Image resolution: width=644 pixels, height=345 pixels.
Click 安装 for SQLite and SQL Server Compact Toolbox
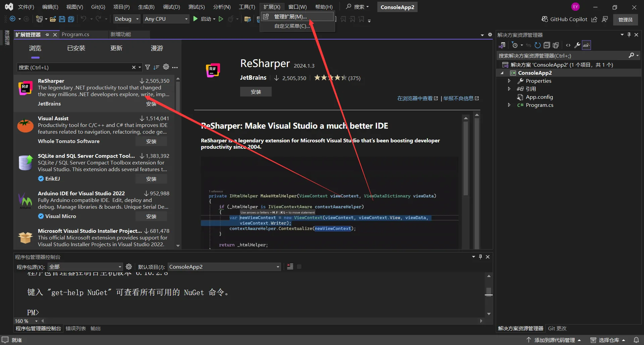point(151,179)
